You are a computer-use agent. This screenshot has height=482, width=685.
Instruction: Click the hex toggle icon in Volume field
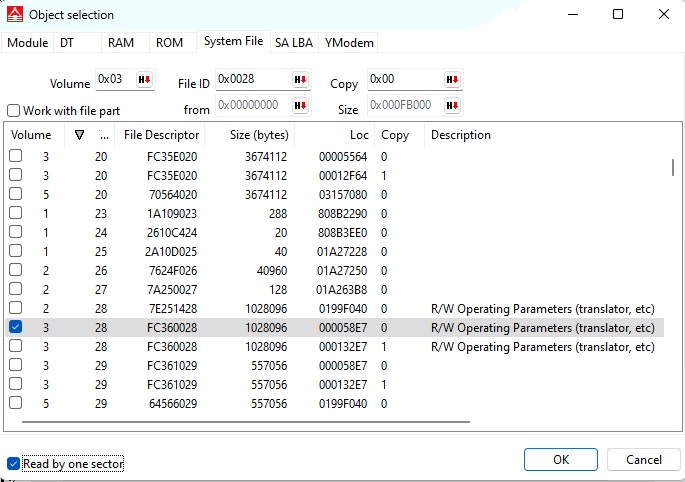point(145,80)
